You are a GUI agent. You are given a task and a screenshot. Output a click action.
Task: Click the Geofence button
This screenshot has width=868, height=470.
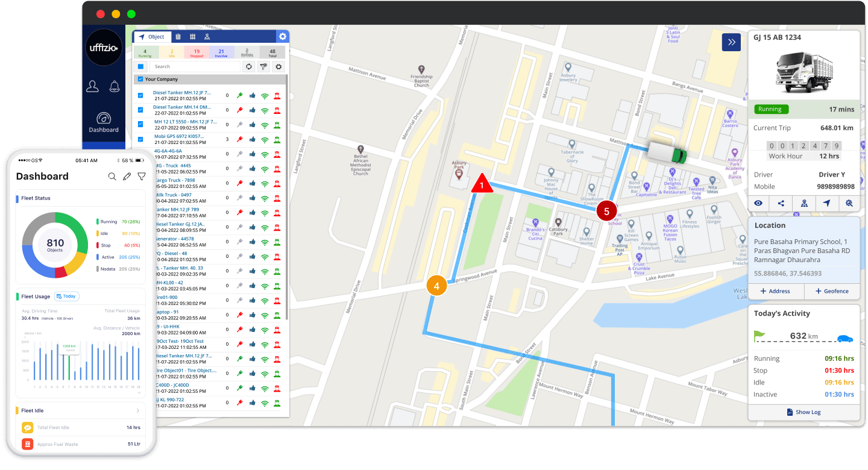point(832,291)
